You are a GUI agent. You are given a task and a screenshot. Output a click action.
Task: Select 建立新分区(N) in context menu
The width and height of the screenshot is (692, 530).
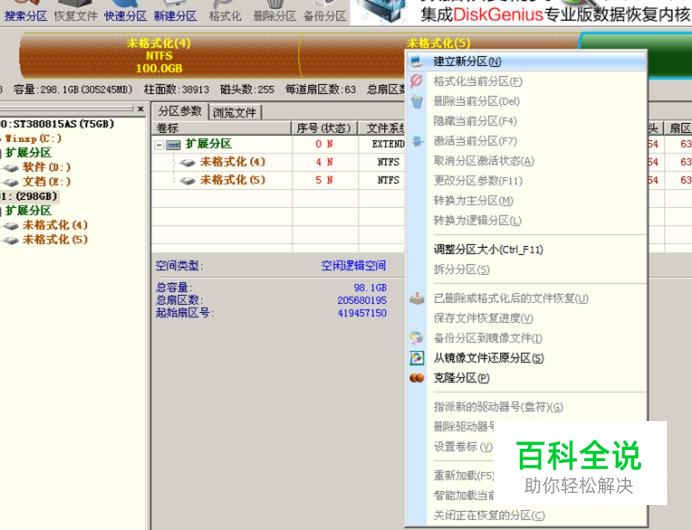526,61
